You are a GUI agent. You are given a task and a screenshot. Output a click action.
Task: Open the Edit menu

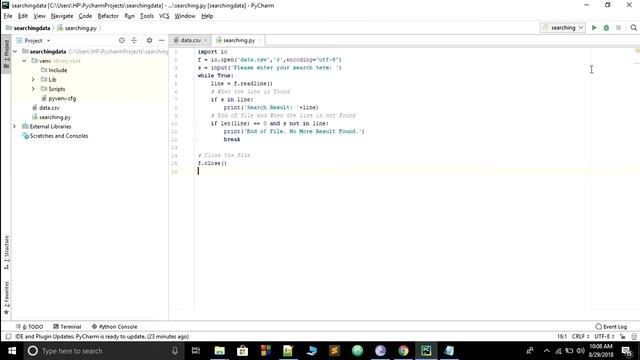tap(23, 16)
